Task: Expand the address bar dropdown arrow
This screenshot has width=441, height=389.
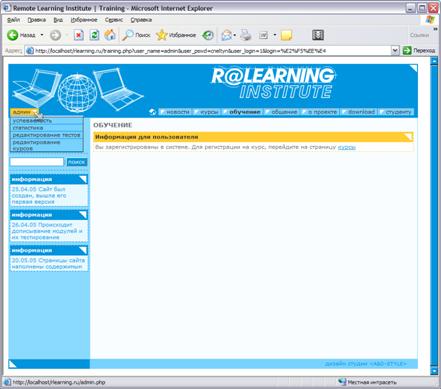Action: (x=395, y=51)
